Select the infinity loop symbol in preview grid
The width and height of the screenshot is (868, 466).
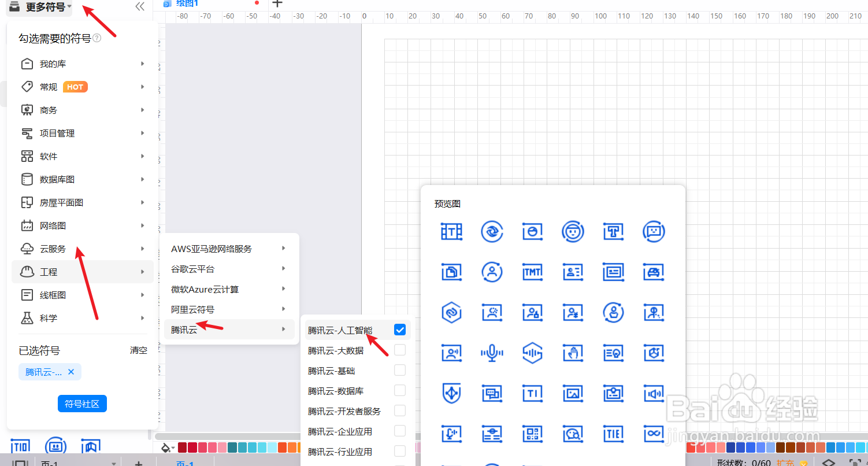[x=654, y=434]
